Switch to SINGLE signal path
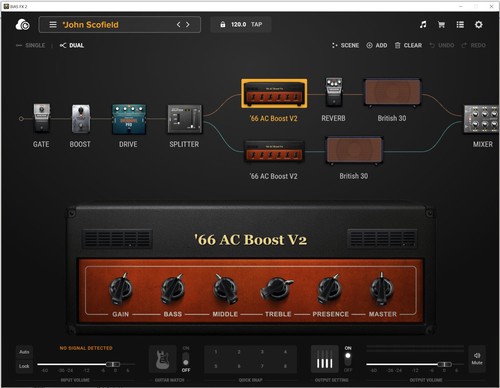 click(31, 45)
